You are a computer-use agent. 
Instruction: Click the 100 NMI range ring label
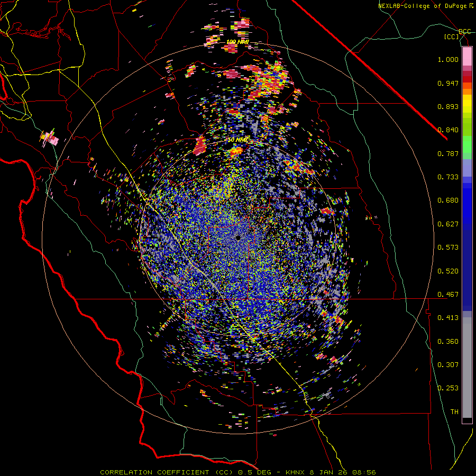237,42
